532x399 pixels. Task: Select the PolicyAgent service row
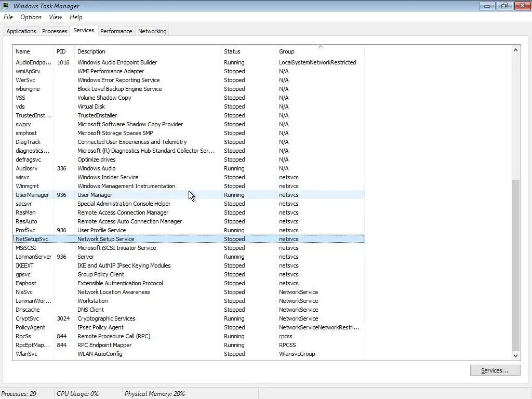[189, 327]
